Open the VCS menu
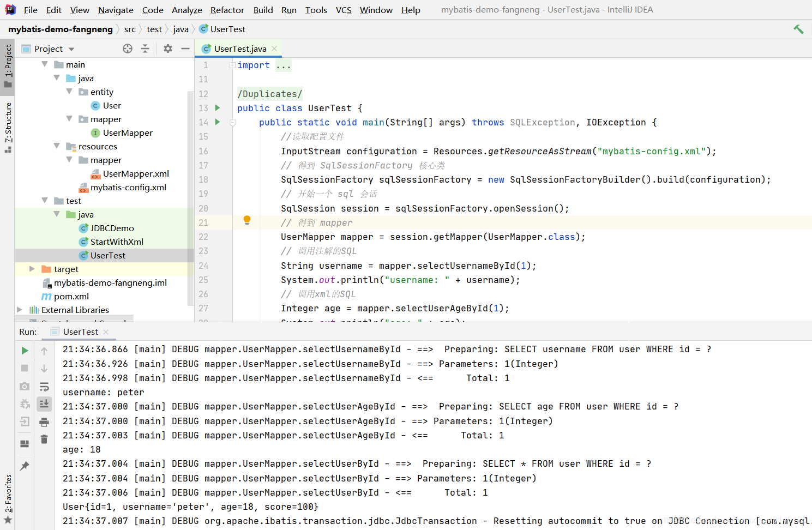812x530 pixels. (344, 10)
